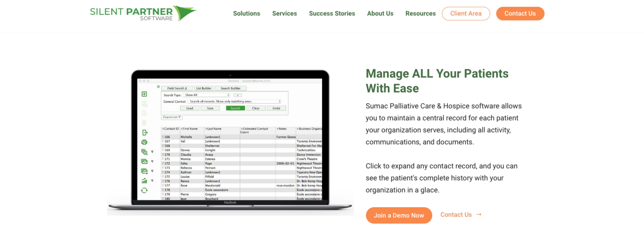Open the statistics bar-chart icon
644x250 pixels.
pyautogui.click(x=144, y=181)
